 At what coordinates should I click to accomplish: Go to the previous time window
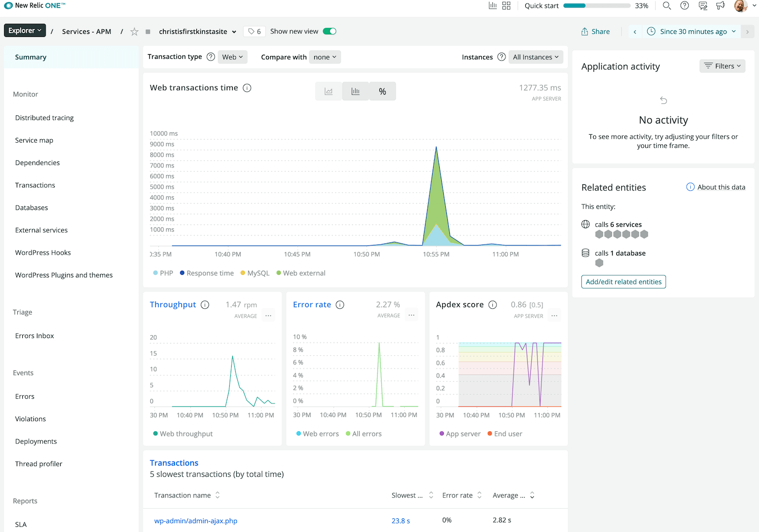coord(635,31)
